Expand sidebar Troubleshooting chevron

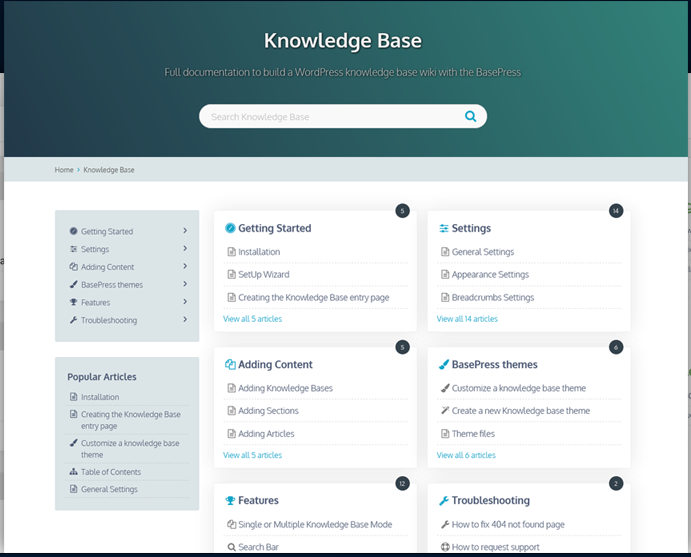coord(185,319)
